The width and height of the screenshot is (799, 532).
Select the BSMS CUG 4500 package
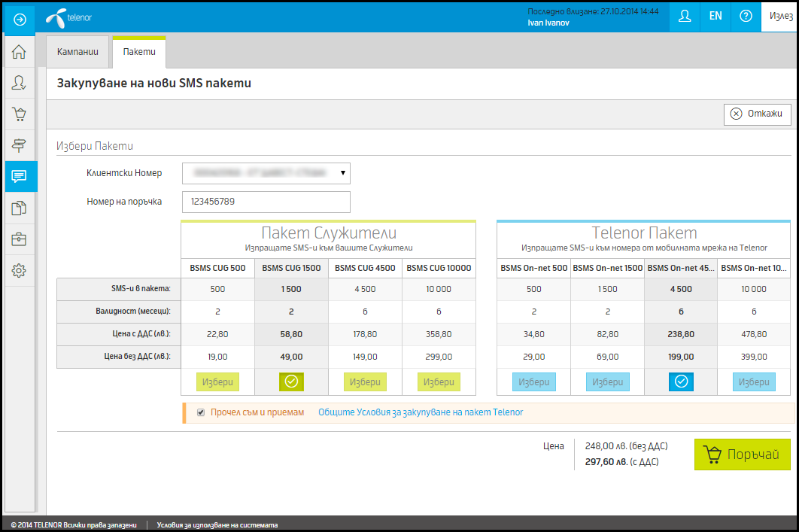point(365,382)
